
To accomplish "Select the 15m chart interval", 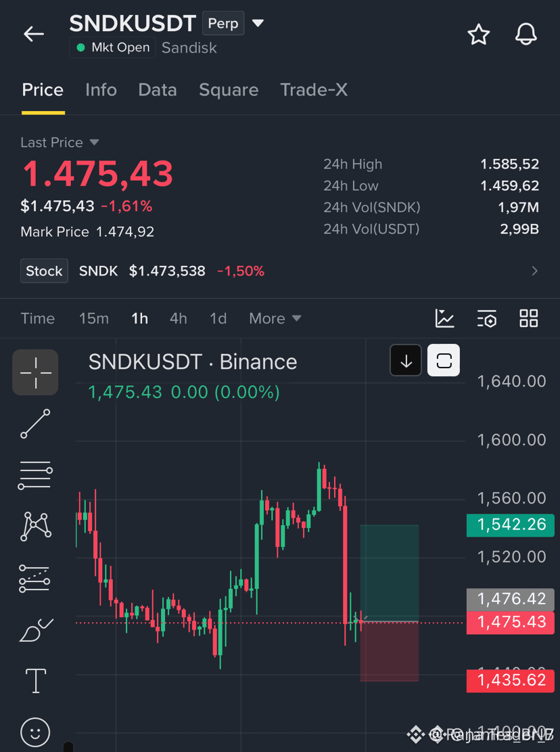I will pos(94,318).
